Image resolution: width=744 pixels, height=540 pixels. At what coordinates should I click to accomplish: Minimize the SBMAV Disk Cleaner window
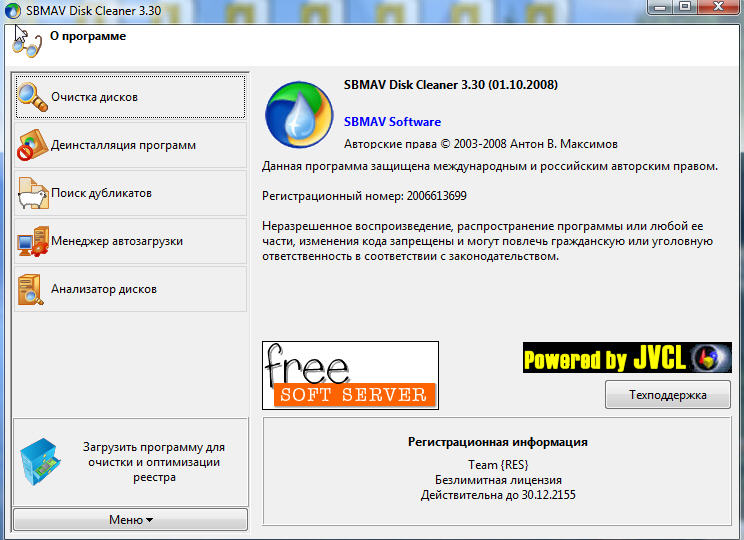point(661,7)
